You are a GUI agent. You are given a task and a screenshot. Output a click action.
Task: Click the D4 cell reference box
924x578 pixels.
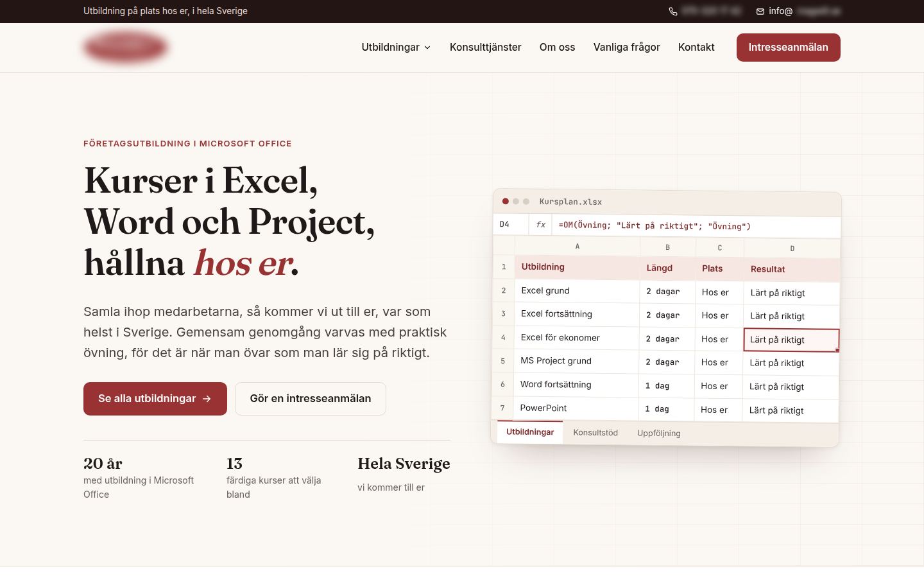click(511, 224)
